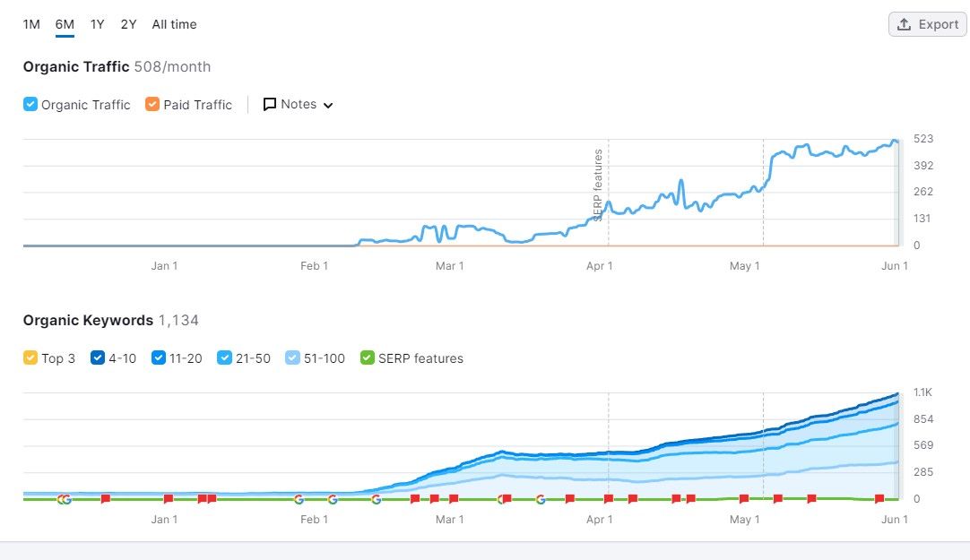Image resolution: width=970 pixels, height=560 pixels.
Task: Disable the Paid Traffic checkbox
Action: click(152, 104)
